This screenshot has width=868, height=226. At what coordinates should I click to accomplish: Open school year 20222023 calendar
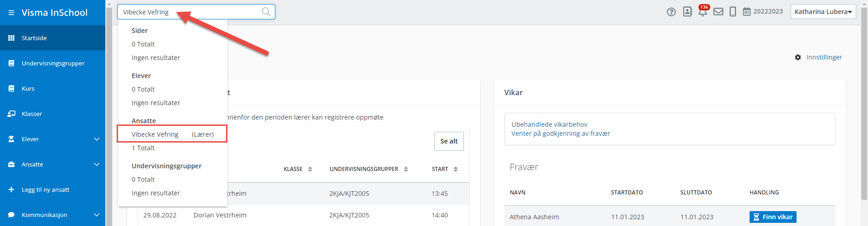click(x=763, y=12)
